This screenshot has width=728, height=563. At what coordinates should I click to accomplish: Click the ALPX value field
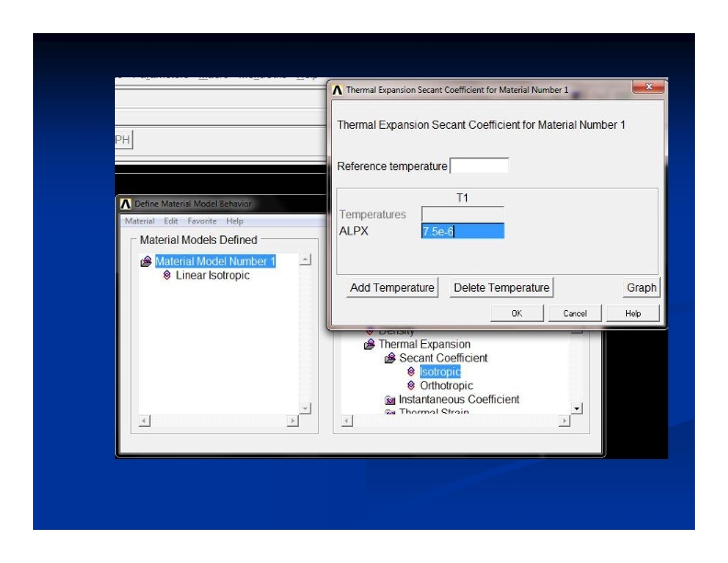[462, 232]
